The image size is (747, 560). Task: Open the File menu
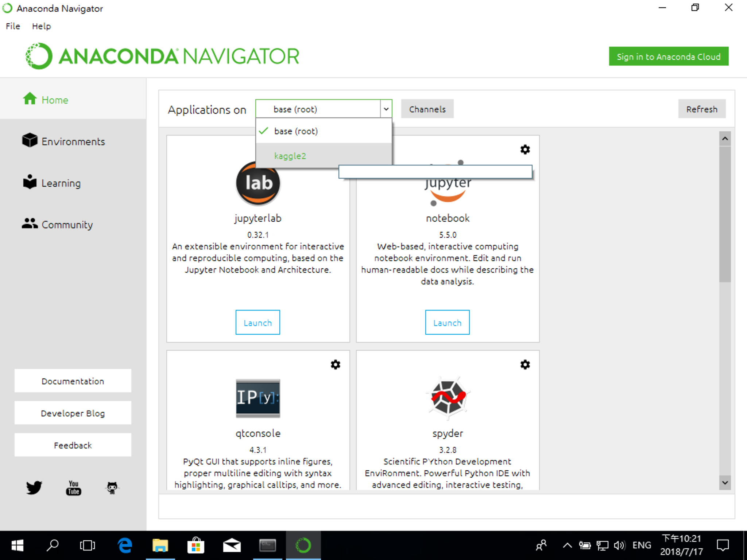point(13,26)
